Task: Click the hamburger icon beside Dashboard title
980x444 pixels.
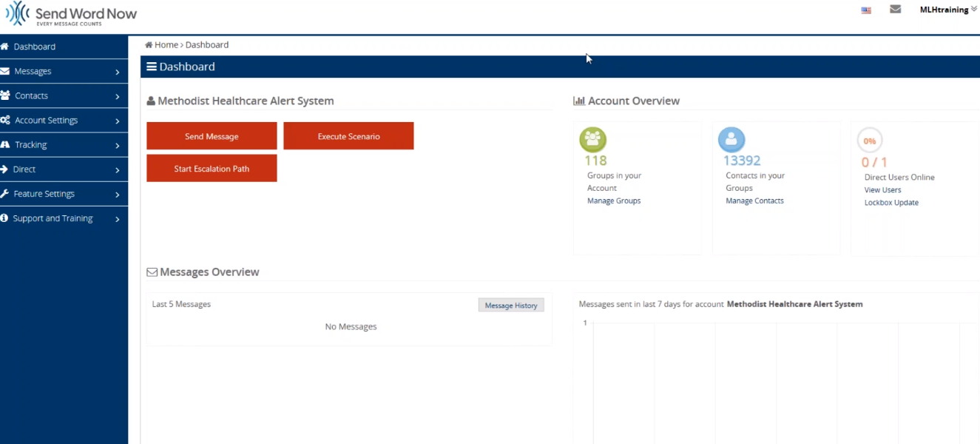Action: (152, 67)
